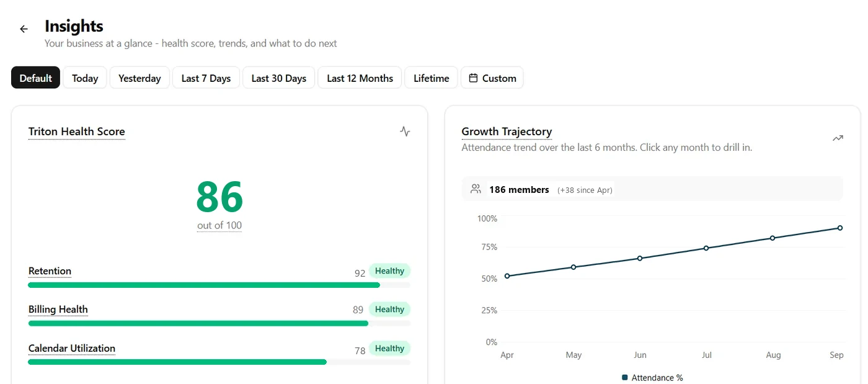The width and height of the screenshot is (868, 384).
Task: Open the Retention metric label
Action: [50, 271]
